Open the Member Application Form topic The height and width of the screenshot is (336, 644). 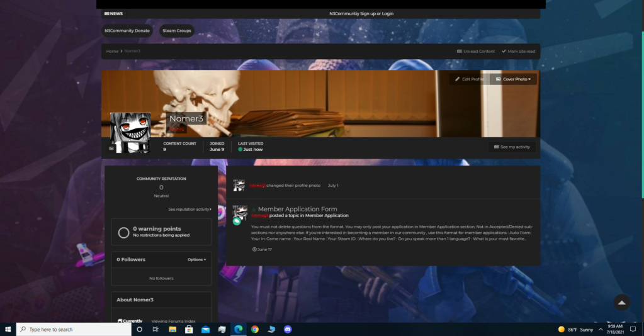pos(297,209)
